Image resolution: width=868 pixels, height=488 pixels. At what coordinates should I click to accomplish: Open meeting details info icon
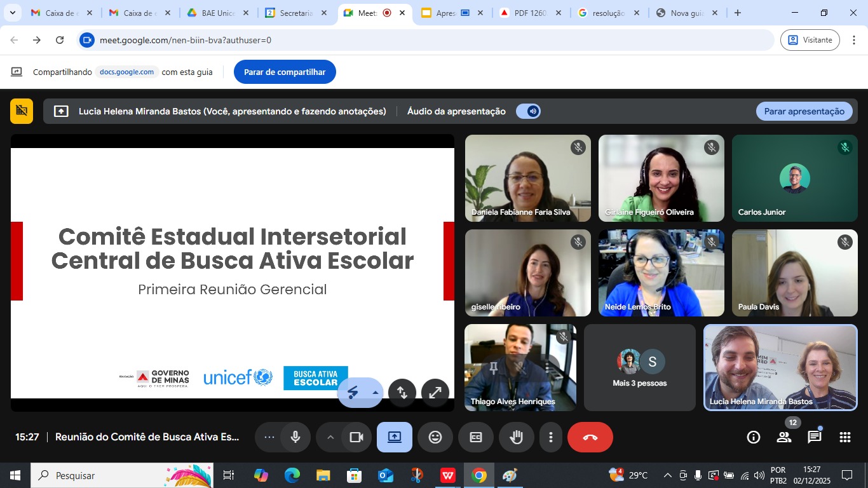(754, 437)
